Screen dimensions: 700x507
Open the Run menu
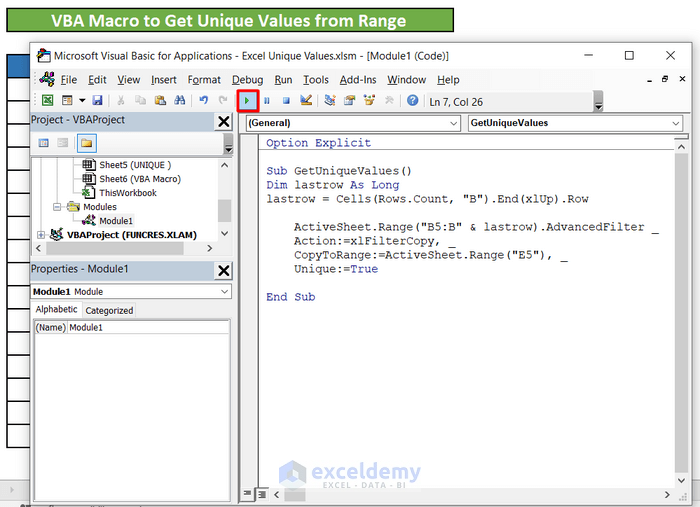tap(283, 80)
